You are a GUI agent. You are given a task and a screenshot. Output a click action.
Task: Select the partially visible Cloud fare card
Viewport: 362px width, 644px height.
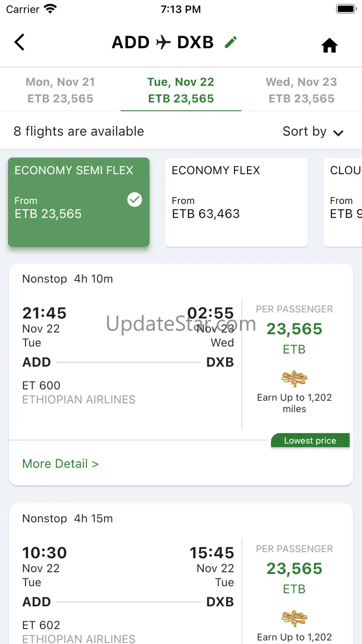(x=343, y=202)
